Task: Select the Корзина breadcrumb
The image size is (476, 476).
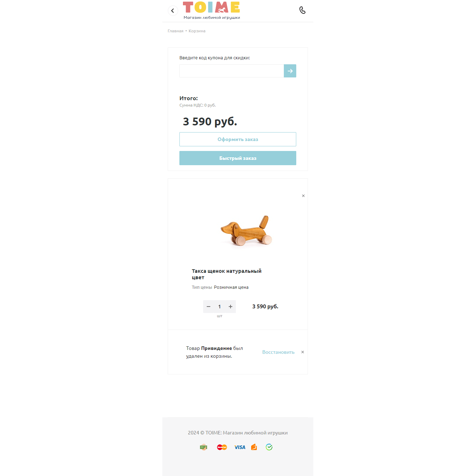Action: click(197, 31)
